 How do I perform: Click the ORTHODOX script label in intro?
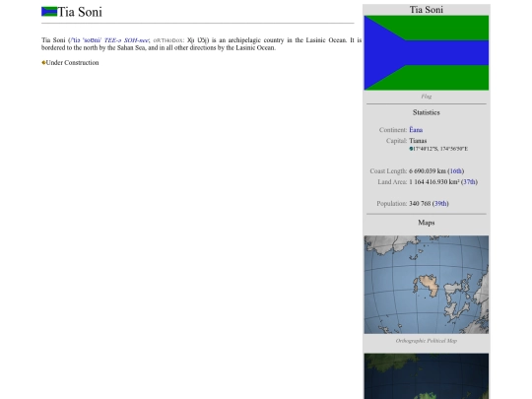tap(168, 40)
